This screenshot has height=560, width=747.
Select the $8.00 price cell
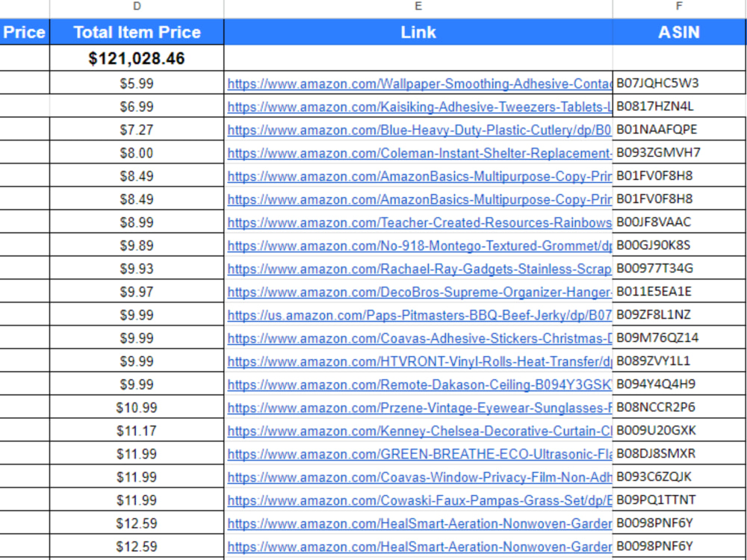point(137,153)
